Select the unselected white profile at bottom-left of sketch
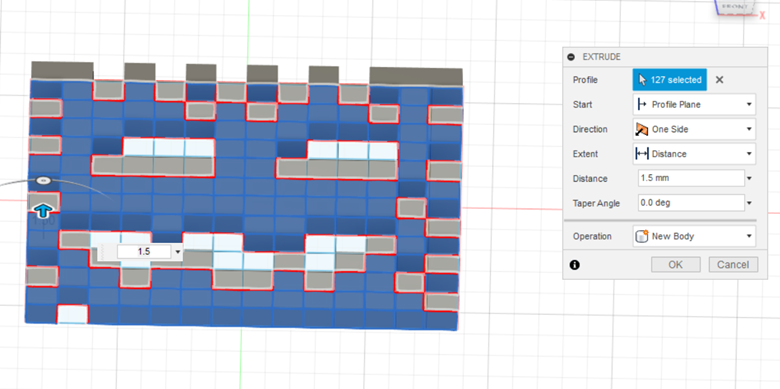The height and width of the screenshot is (389, 780). pos(73,314)
